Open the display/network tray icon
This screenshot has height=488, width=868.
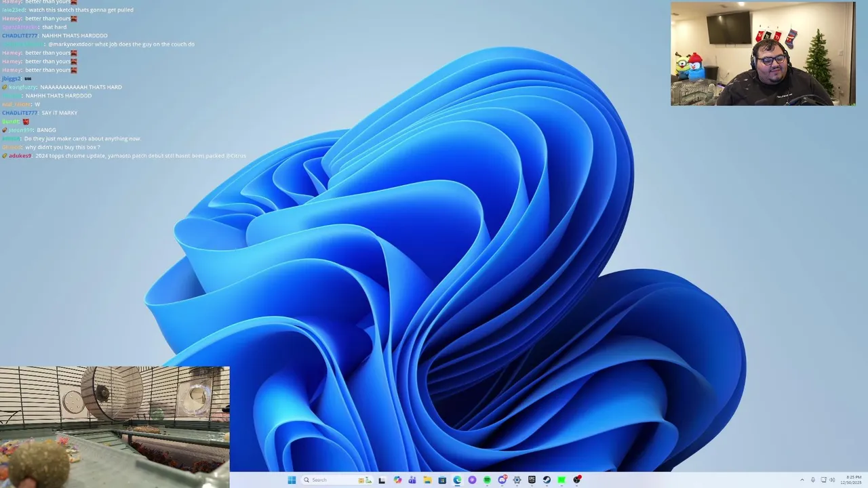click(823, 480)
